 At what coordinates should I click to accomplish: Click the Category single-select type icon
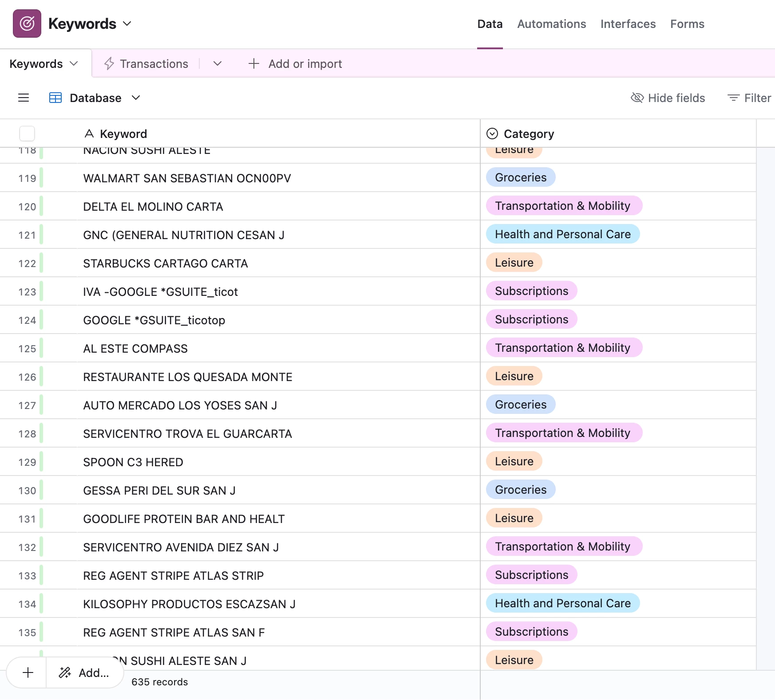tap(492, 134)
